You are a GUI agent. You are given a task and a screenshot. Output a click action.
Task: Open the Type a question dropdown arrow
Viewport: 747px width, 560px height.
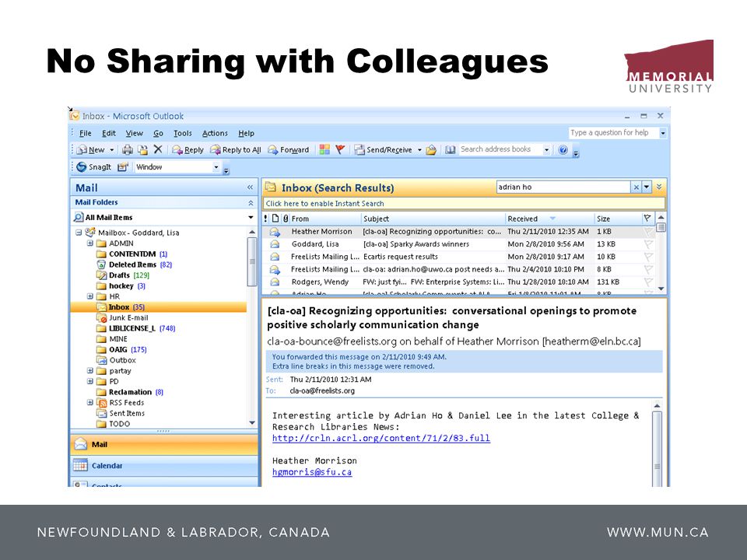point(663,133)
